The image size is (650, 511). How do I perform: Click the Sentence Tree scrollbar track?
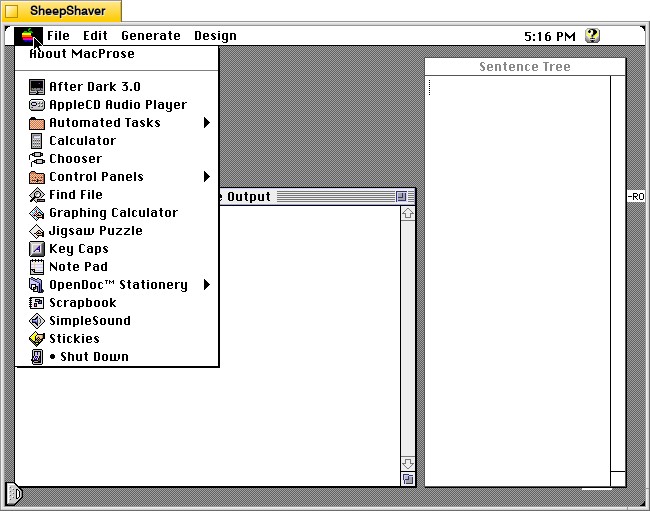pyautogui.click(x=618, y=274)
